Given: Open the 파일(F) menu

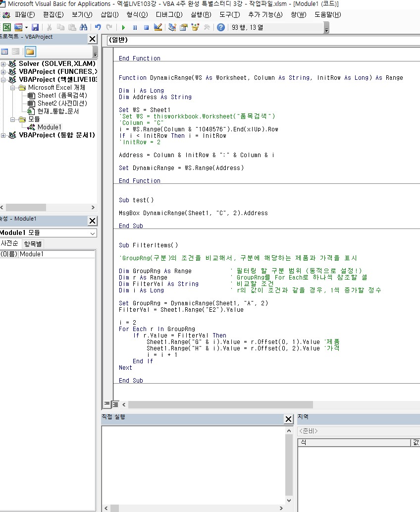Looking at the screenshot, I should click(25, 15).
